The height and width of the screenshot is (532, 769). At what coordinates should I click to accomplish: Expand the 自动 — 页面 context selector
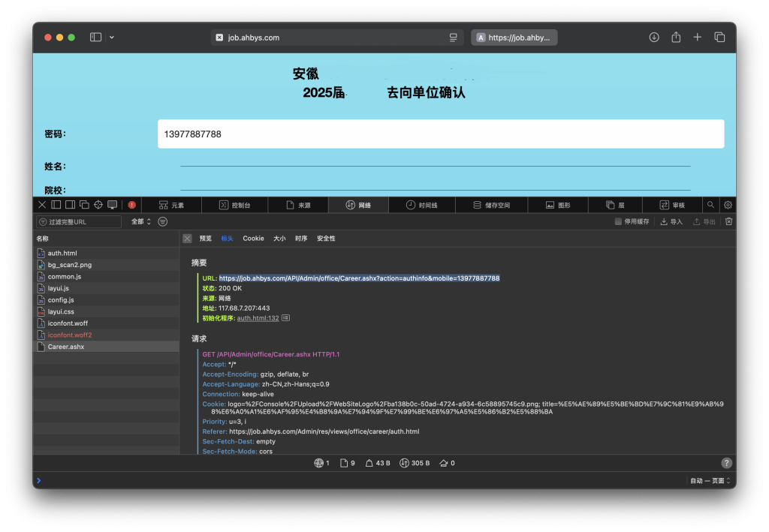click(x=710, y=480)
